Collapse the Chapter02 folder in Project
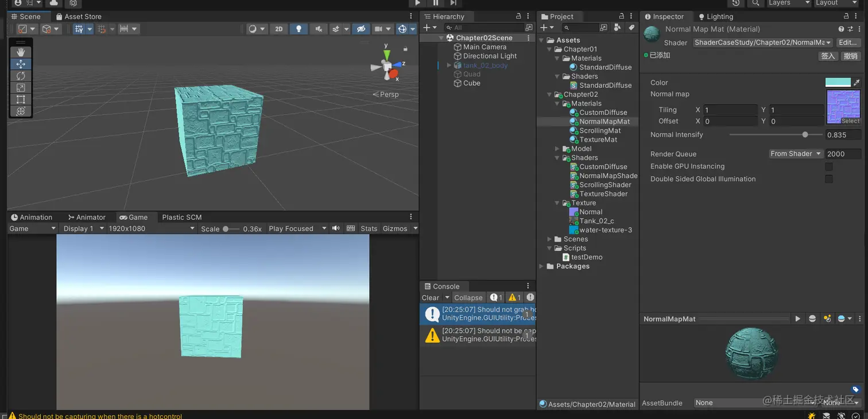Viewport: 868px width, 419px height. click(549, 95)
